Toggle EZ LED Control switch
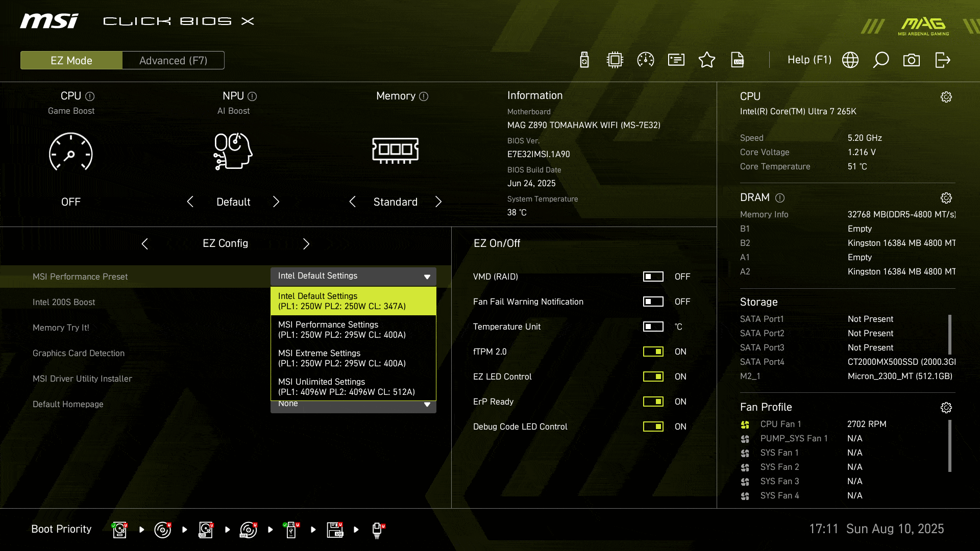The width and height of the screenshot is (980, 551). point(653,377)
